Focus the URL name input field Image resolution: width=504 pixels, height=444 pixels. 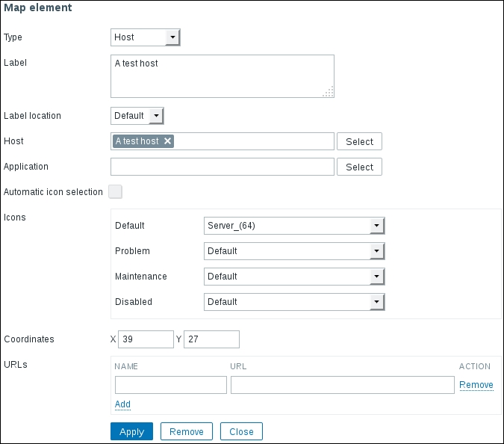pyautogui.click(x=170, y=385)
